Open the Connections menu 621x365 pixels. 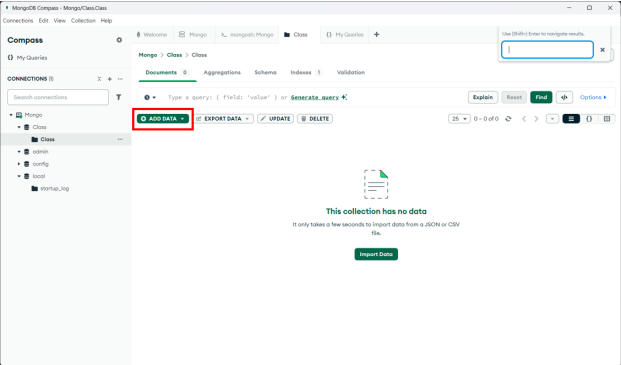click(x=18, y=21)
